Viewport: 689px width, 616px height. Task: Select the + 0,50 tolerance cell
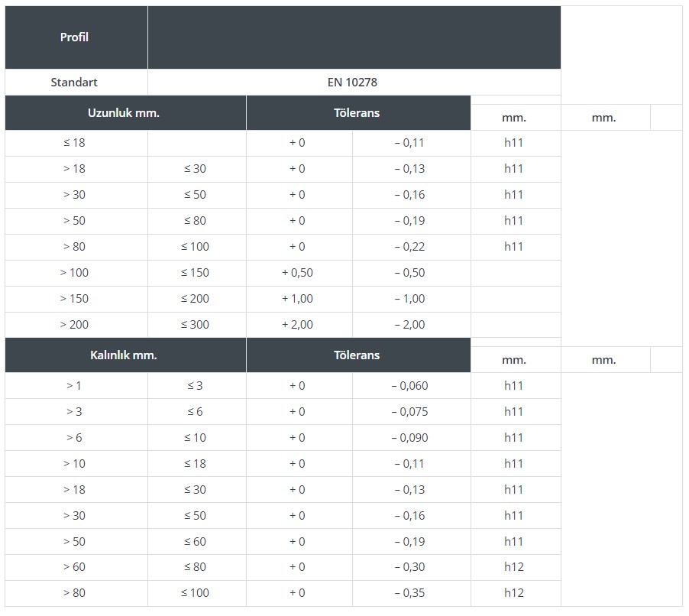(x=297, y=272)
